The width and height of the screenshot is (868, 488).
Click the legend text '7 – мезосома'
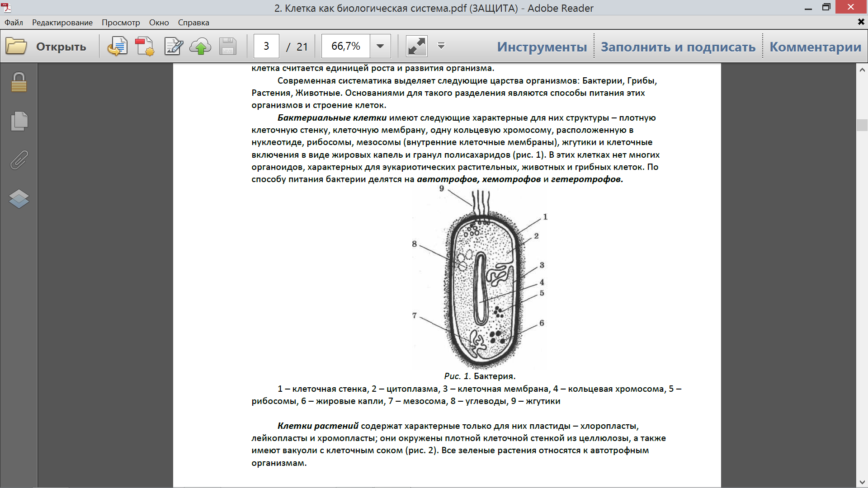pyautogui.click(x=417, y=401)
